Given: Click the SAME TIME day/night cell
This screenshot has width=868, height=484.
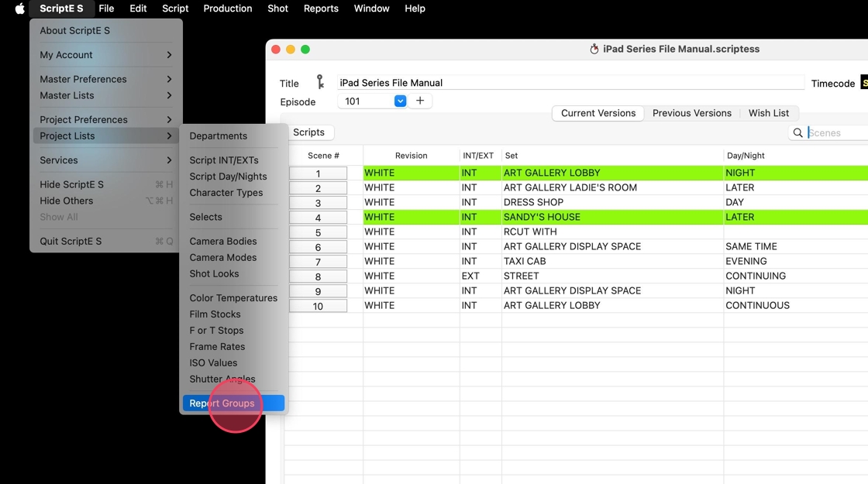Looking at the screenshot, I should 795,246.
